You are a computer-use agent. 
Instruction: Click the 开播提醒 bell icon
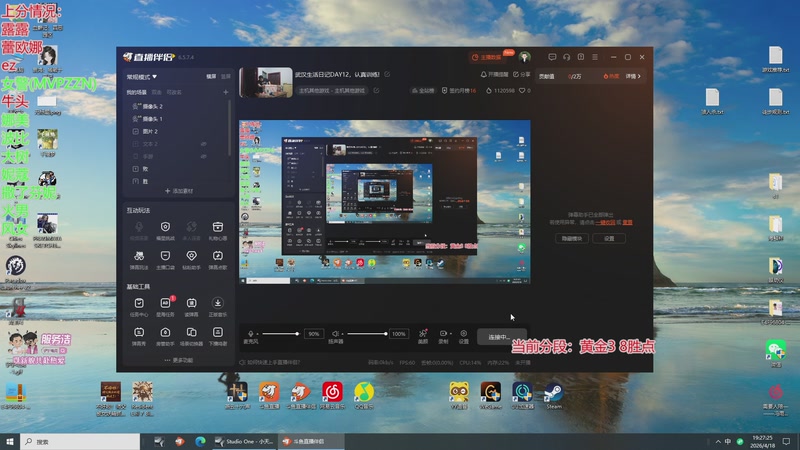point(483,74)
